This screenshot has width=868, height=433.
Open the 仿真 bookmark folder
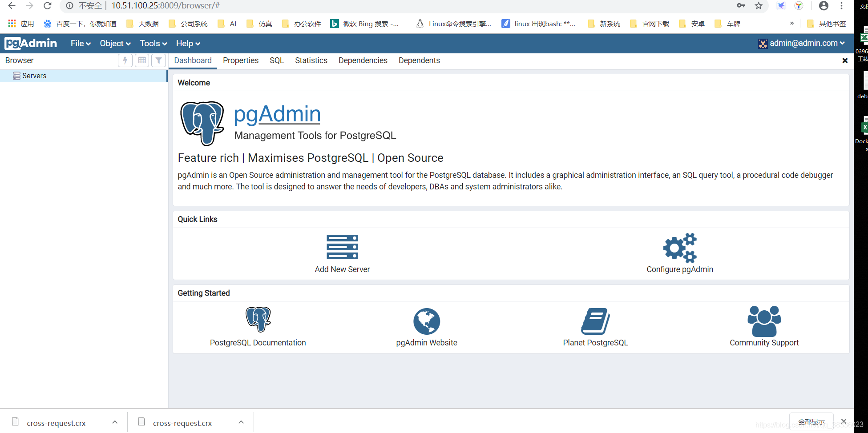click(x=259, y=24)
